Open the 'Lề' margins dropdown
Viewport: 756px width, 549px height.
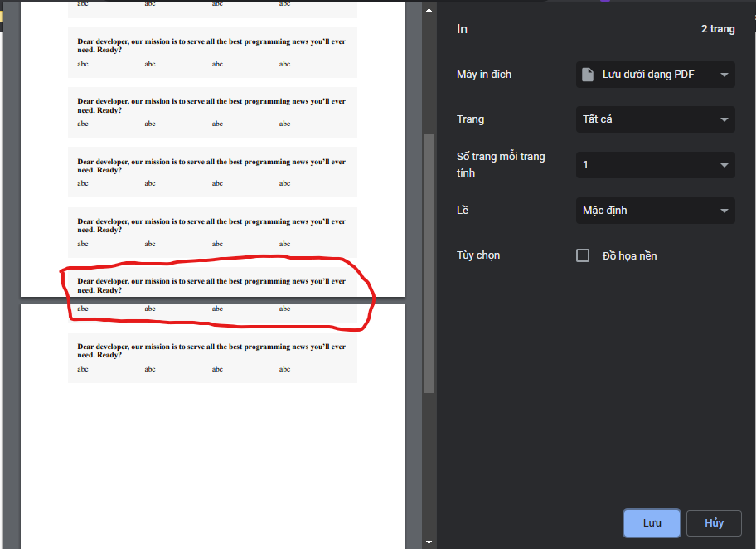coord(655,210)
